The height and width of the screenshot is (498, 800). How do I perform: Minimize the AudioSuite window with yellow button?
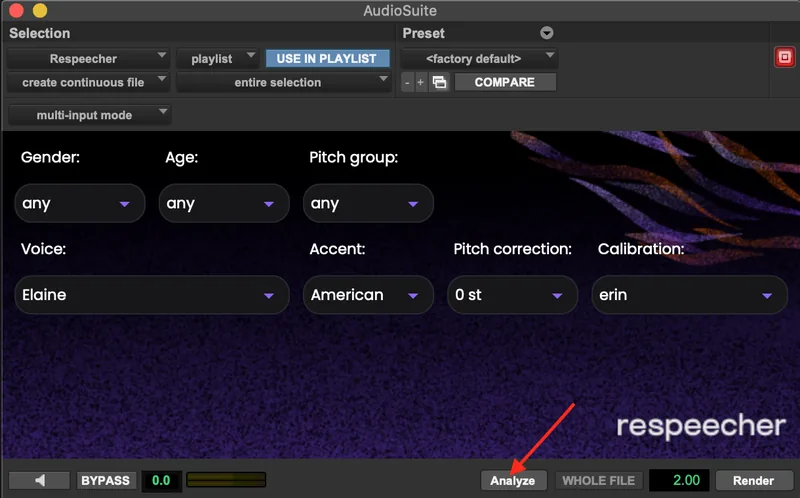point(40,10)
